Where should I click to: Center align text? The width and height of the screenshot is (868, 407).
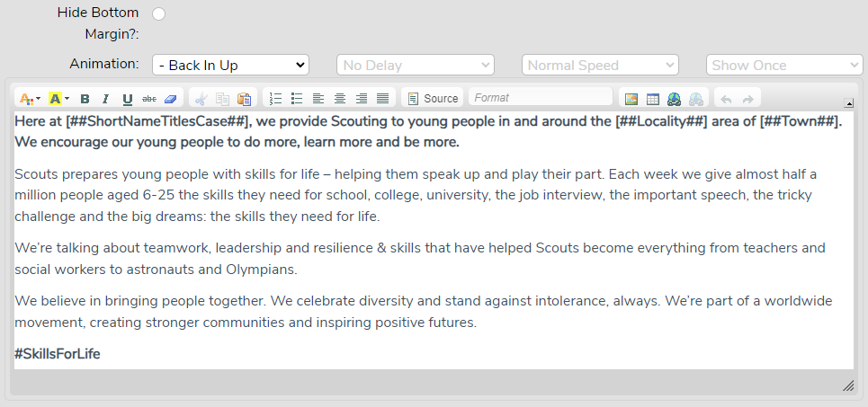(340, 99)
